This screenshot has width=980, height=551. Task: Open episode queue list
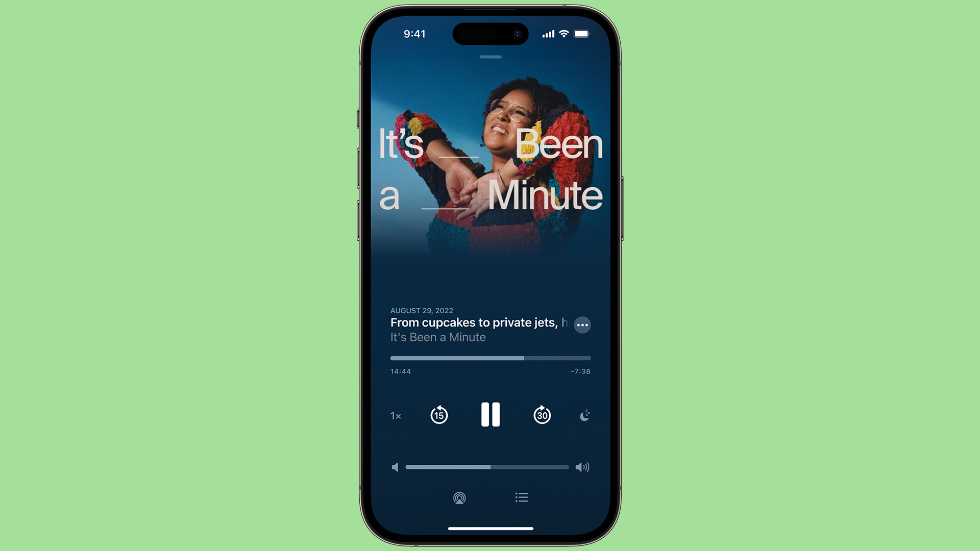pyautogui.click(x=521, y=497)
